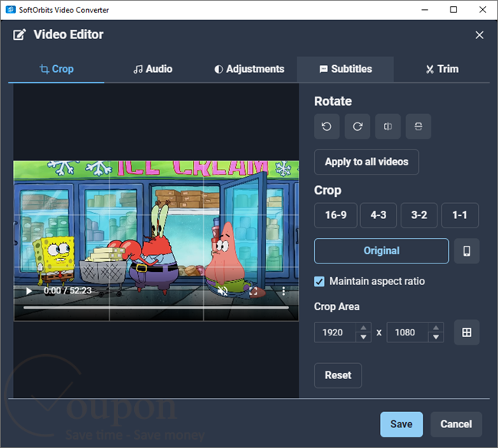Flip video vertically
The height and width of the screenshot is (448, 498).
418,126
